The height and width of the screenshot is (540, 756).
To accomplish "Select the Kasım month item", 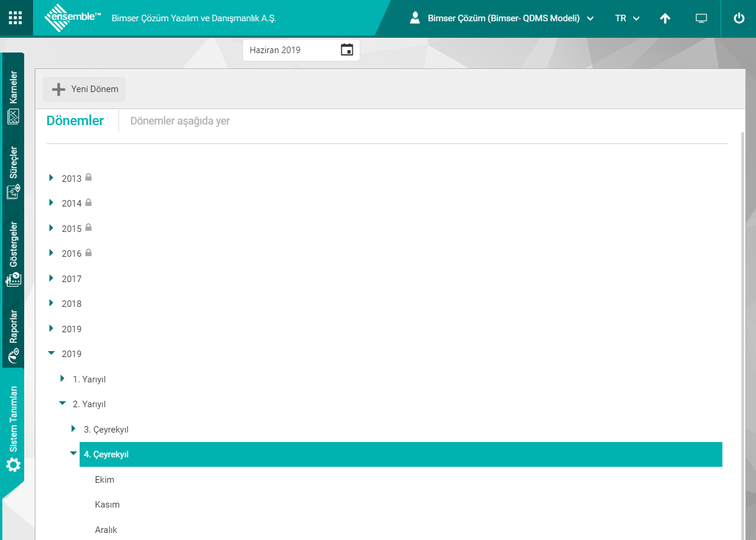I will pyautogui.click(x=107, y=505).
